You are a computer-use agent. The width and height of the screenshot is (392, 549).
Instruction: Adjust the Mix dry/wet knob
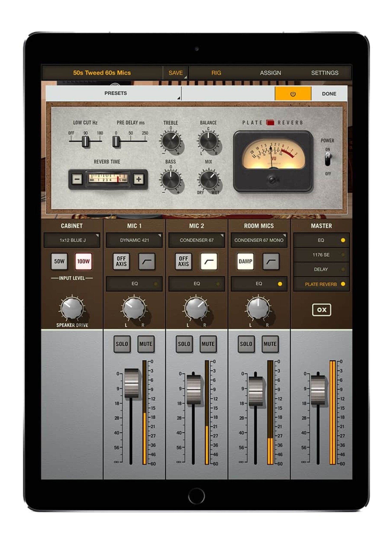[208, 180]
